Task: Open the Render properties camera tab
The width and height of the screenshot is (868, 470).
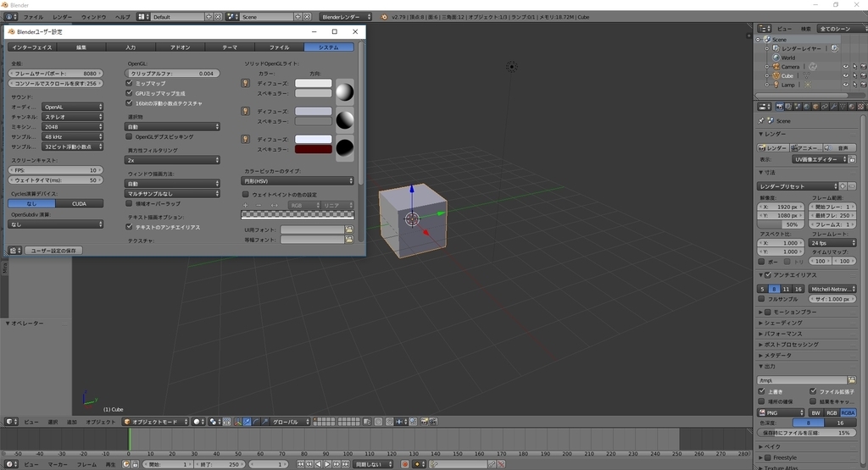Action: (780, 107)
